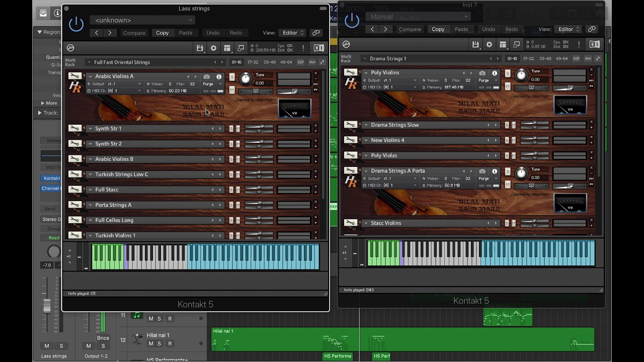Mute Drama Strings A Porta instrument

(508, 185)
